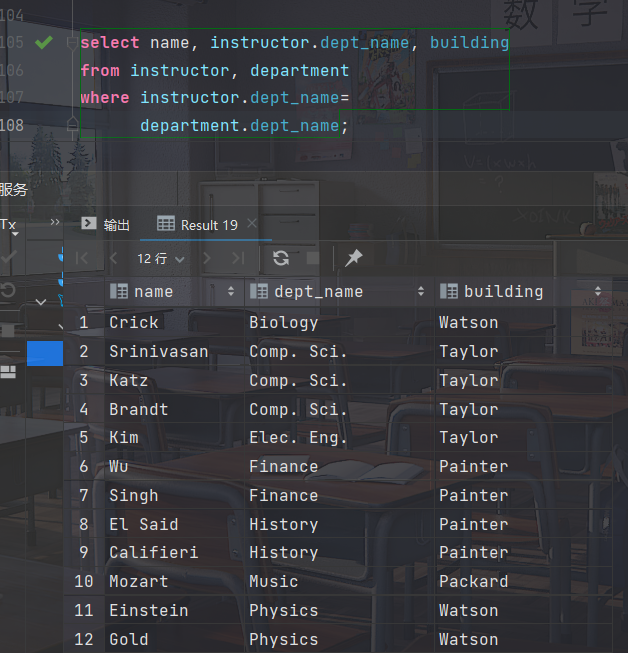
Task: Click line number 108 in the gutter
Action: coord(12,125)
